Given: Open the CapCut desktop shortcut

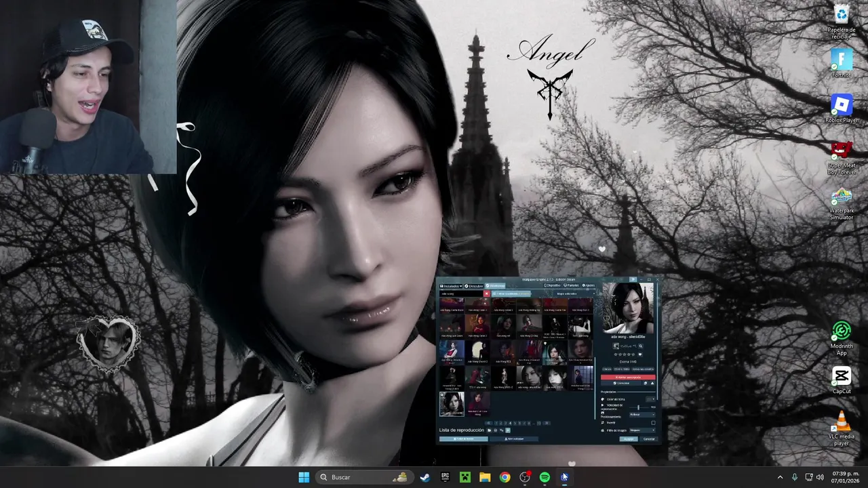Looking at the screenshot, I should coord(842,380).
